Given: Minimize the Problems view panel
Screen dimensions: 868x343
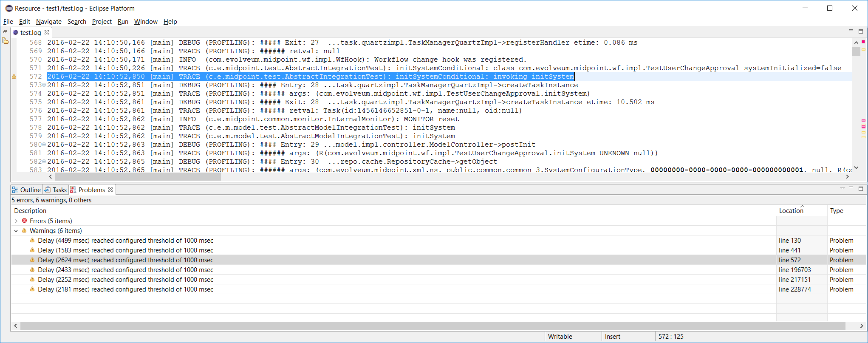Looking at the screenshot, I should [x=851, y=188].
